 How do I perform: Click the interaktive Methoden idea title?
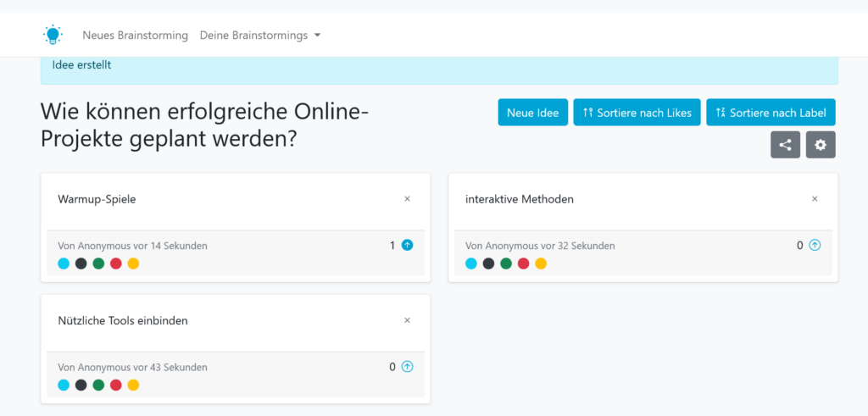pos(520,199)
